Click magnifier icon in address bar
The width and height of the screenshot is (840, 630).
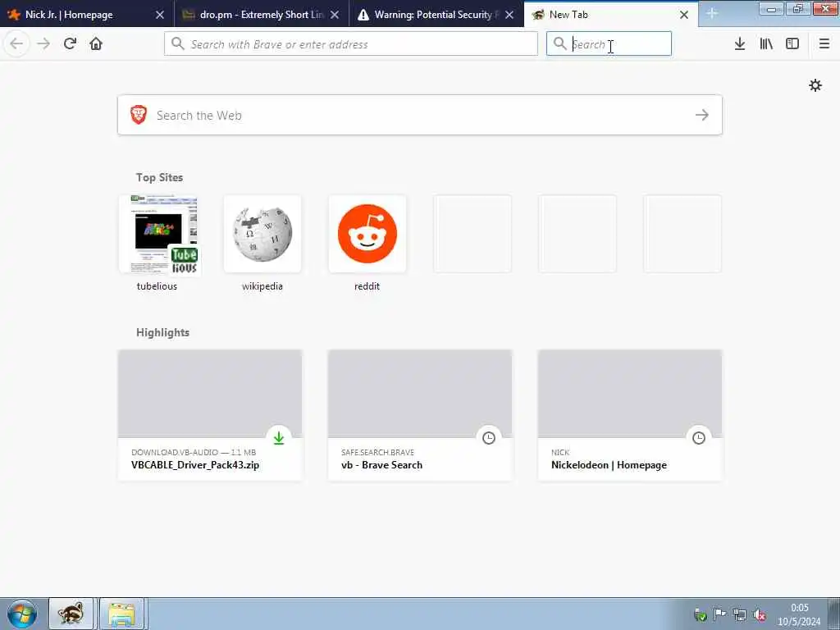(x=178, y=43)
